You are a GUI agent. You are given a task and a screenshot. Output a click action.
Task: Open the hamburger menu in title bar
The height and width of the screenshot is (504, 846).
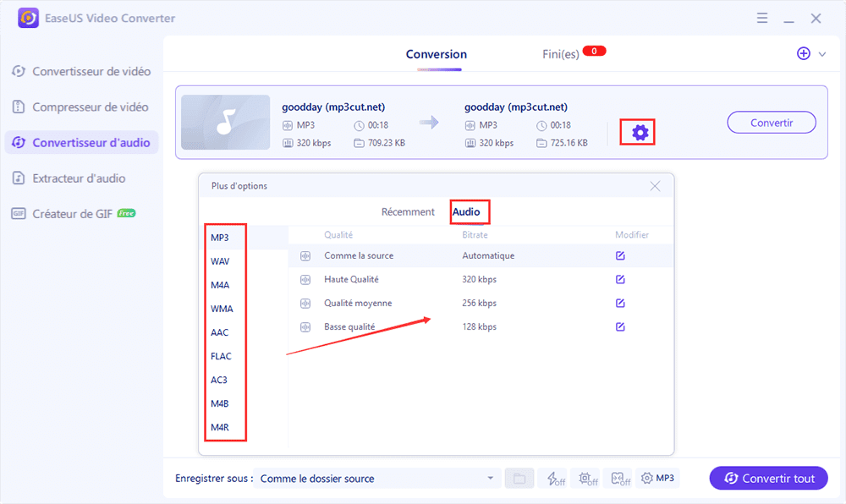click(761, 18)
